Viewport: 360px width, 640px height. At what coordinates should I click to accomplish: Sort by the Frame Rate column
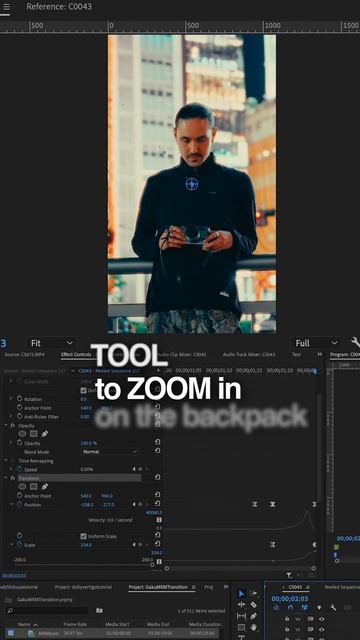click(74, 624)
